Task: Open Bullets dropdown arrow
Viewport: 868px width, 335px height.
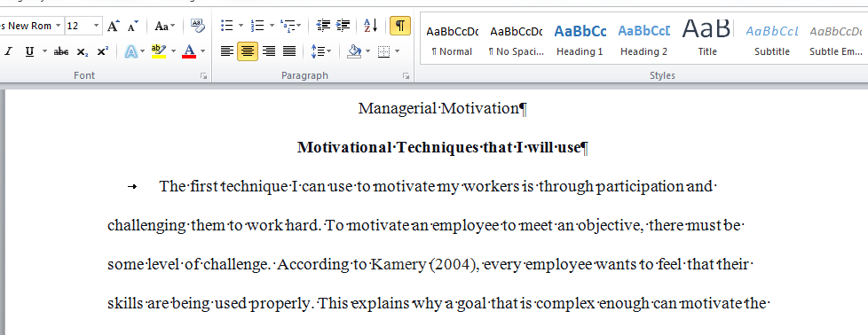Action: point(241,26)
